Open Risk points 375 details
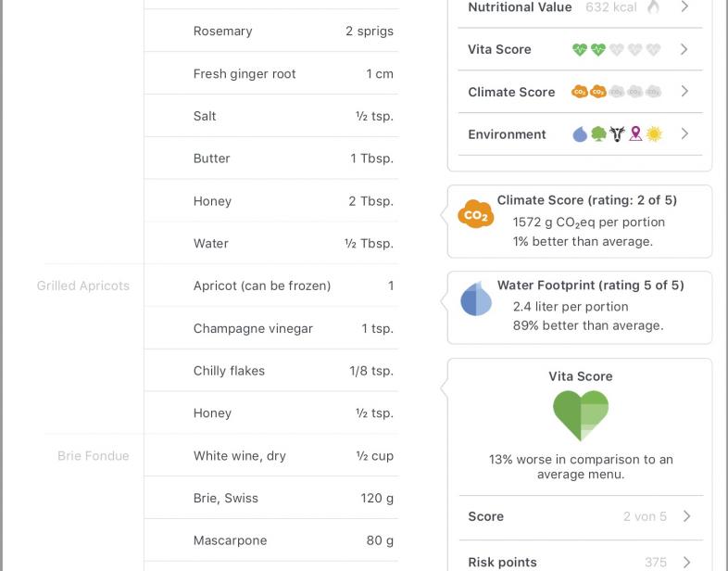Viewport: 728px width, 571px height. click(x=581, y=561)
